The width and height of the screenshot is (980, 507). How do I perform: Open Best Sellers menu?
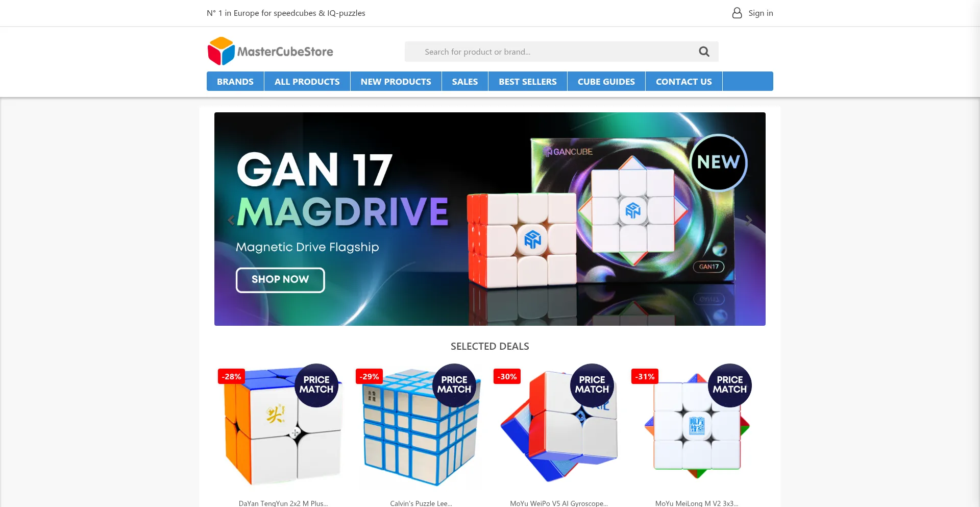[528, 81]
